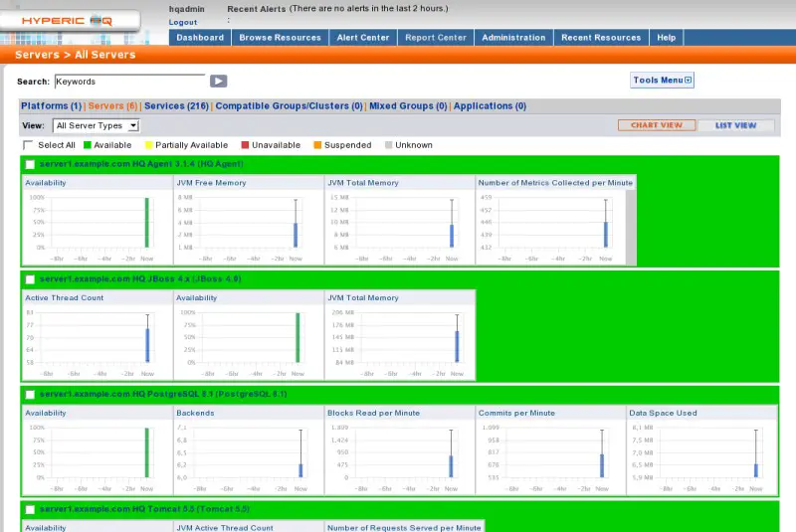This screenshot has height=532, width=796.
Task: Click the Recent Alerts header text
Action: coord(257,9)
